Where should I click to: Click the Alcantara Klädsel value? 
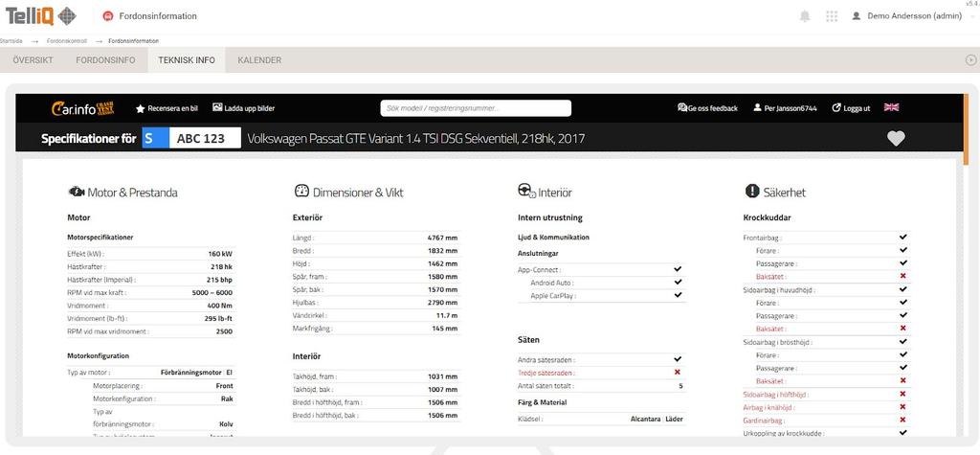tap(646, 419)
